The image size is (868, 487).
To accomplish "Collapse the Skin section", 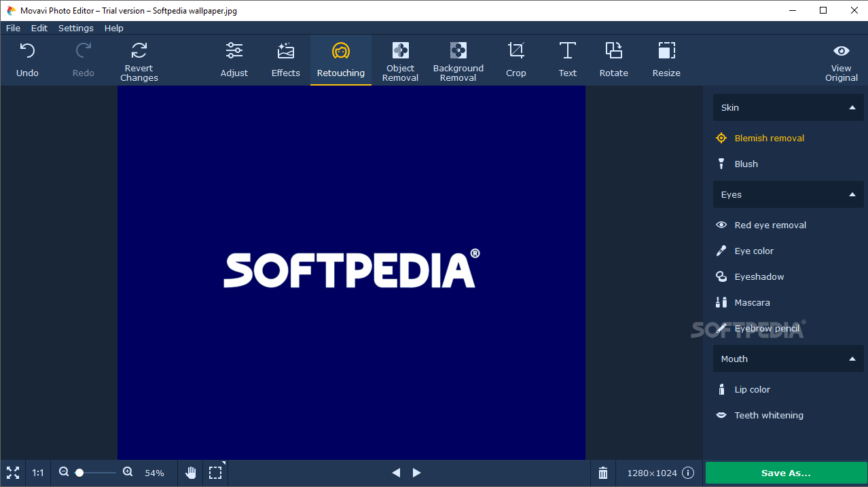I will pyautogui.click(x=789, y=107).
